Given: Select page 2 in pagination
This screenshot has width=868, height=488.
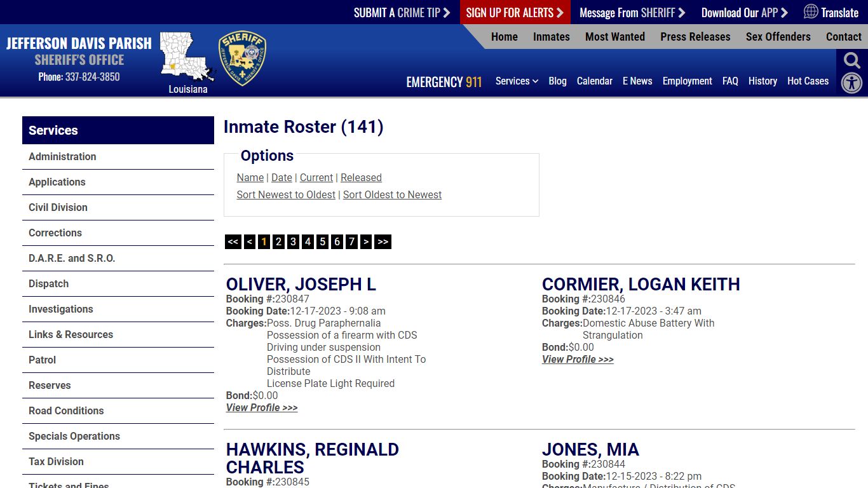Looking at the screenshot, I should click(278, 241).
